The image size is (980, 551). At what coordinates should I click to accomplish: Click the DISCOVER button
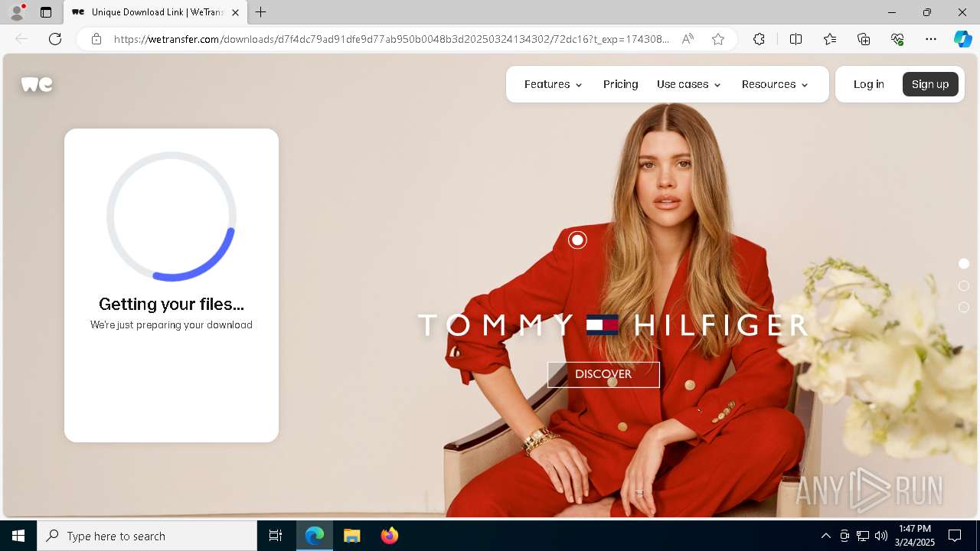point(603,374)
